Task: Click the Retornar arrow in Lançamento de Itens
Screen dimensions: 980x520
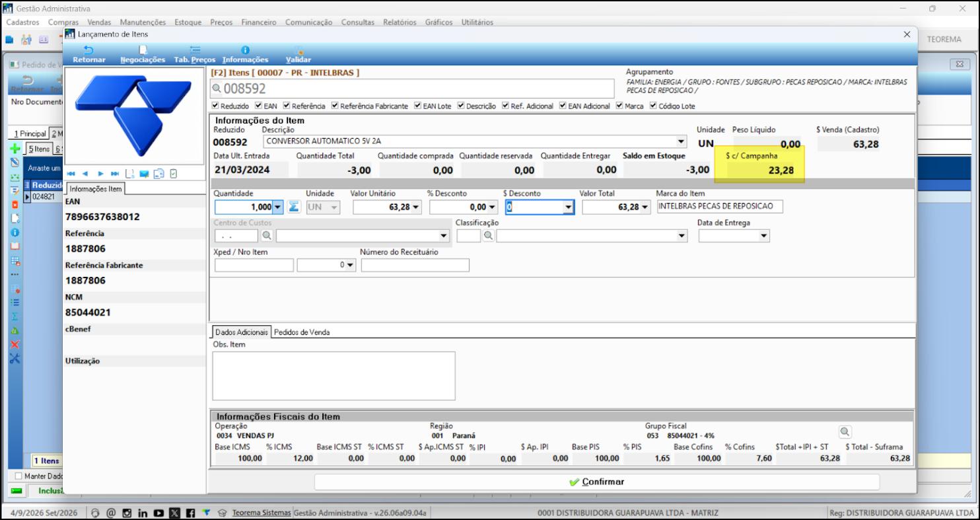Action: [88, 50]
